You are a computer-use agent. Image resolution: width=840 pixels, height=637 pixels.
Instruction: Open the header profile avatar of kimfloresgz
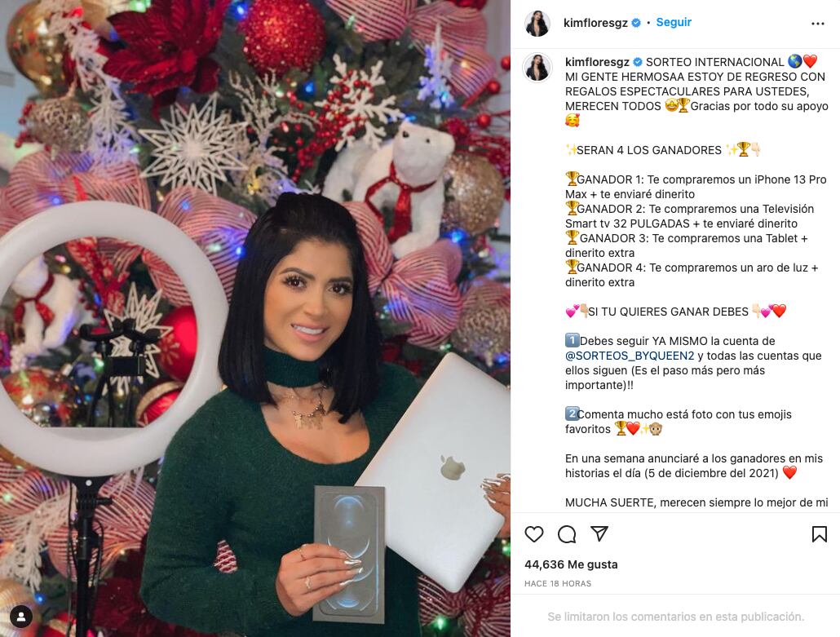(537, 23)
